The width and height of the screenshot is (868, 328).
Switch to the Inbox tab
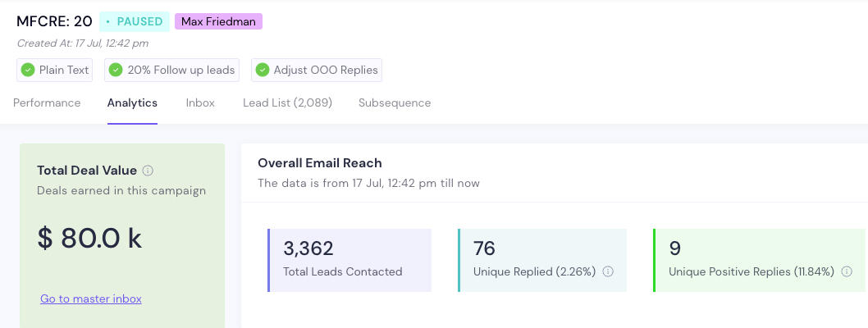[200, 102]
